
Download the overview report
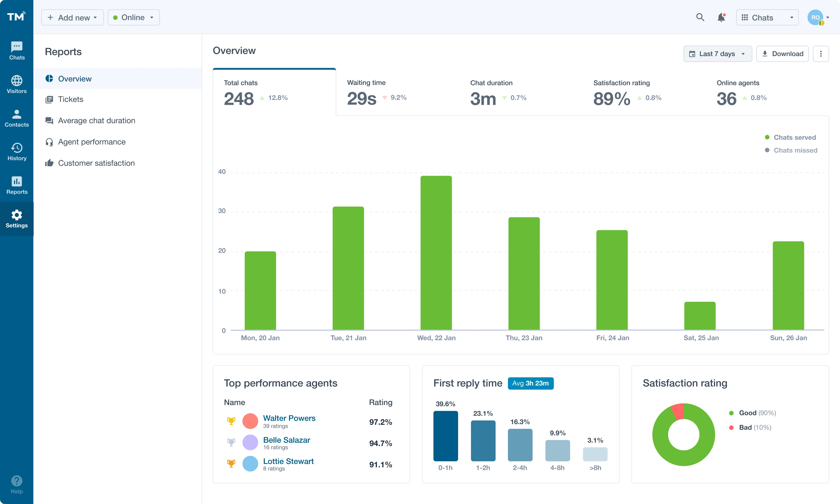tap(782, 53)
